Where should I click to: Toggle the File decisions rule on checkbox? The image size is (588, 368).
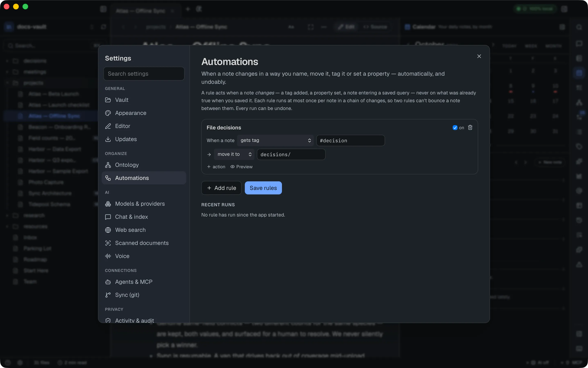(455, 128)
